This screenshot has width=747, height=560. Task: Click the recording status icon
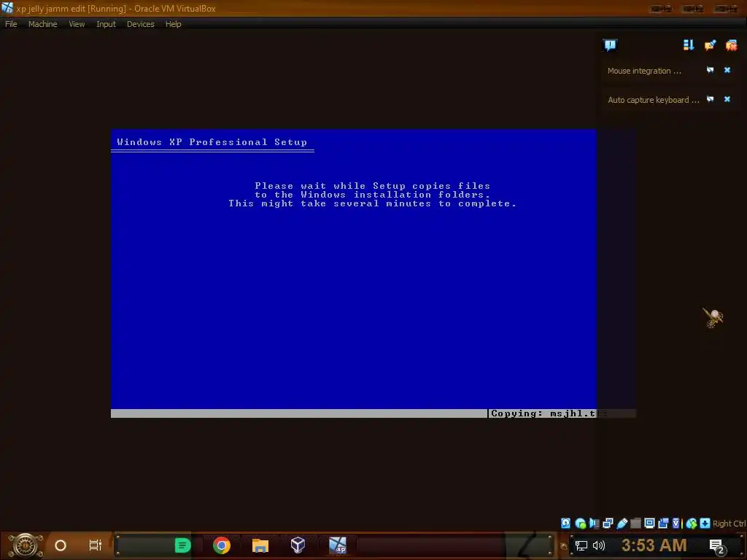click(663, 524)
